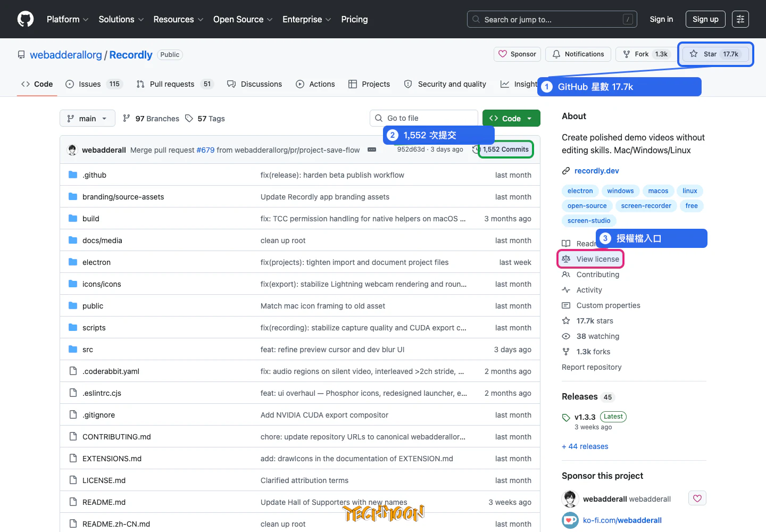Expand the Solutions menu
Screen dimensions: 766x532
pos(121,19)
